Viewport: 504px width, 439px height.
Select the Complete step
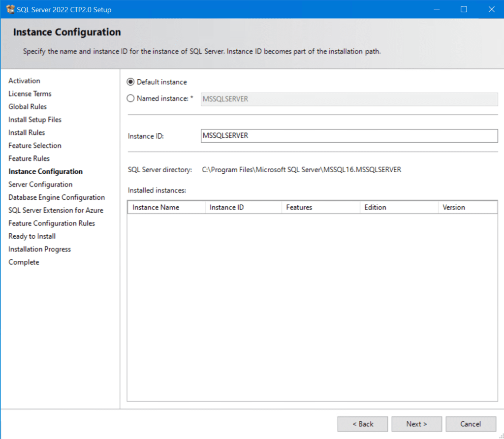24,262
